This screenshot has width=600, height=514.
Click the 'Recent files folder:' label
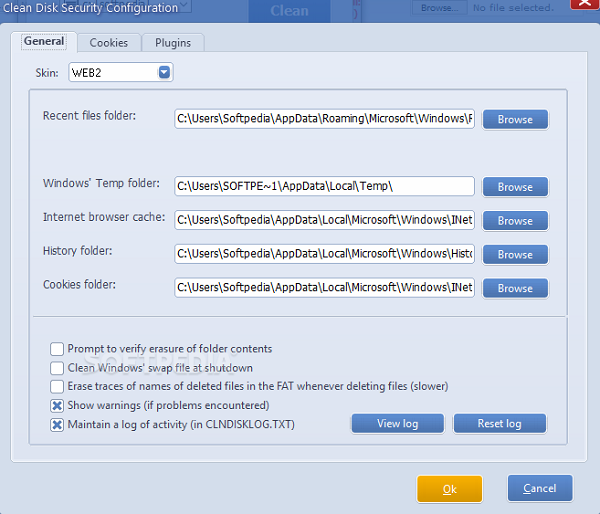point(89,116)
